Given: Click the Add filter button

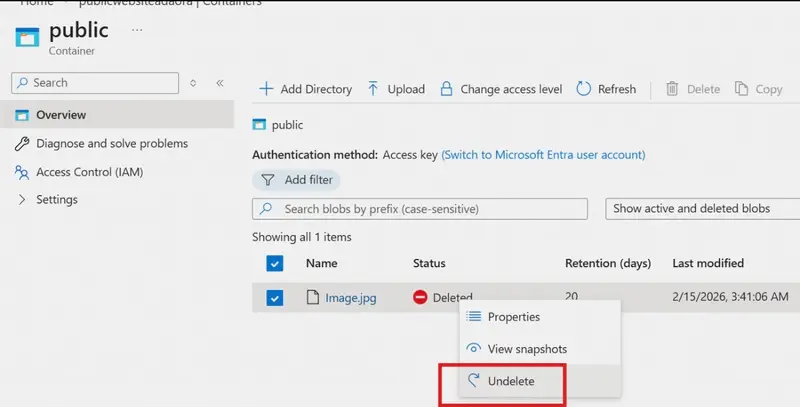Looking at the screenshot, I should pyautogui.click(x=296, y=180).
